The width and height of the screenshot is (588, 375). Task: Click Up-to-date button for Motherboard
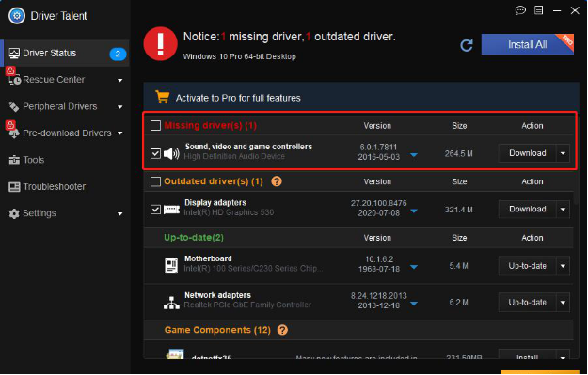tap(527, 266)
